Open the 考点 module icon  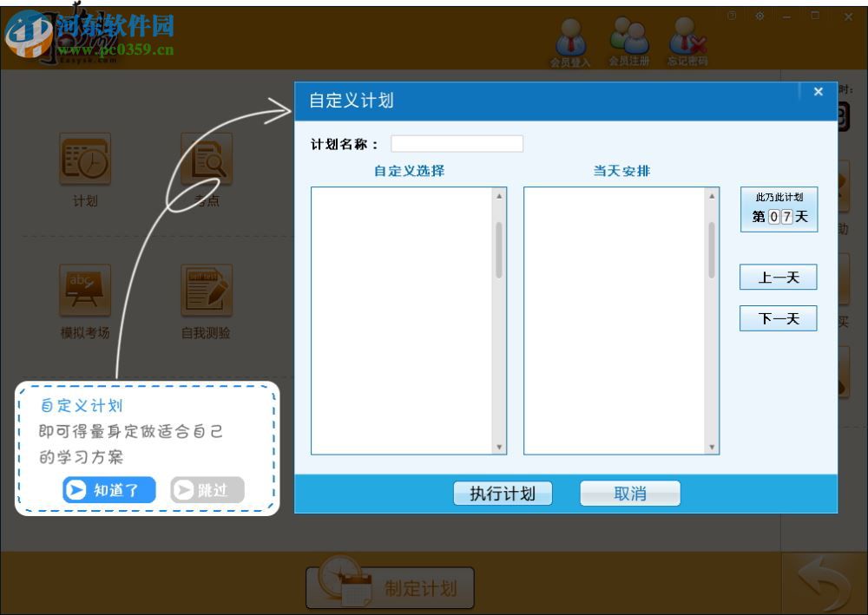(x=206, y=160)
